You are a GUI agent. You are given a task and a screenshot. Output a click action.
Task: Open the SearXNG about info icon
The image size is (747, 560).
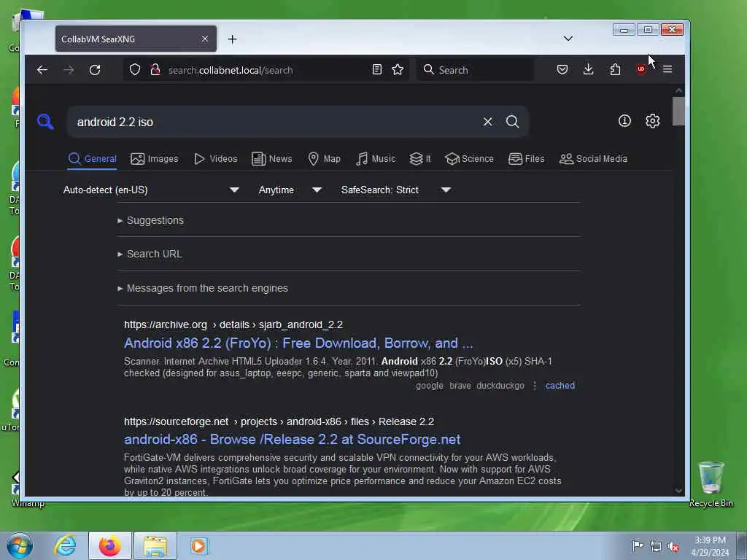point(624,121)
